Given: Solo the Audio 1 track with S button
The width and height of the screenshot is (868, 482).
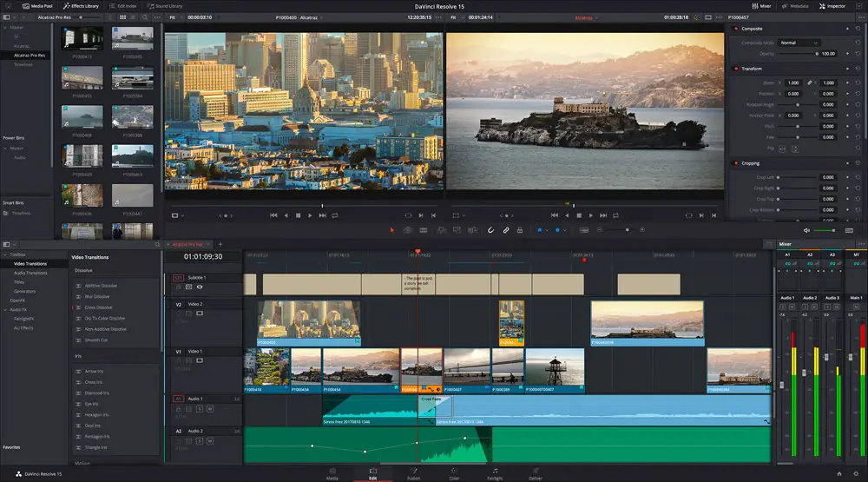Looking at the screenshot, I should click(x=199, y=408).
